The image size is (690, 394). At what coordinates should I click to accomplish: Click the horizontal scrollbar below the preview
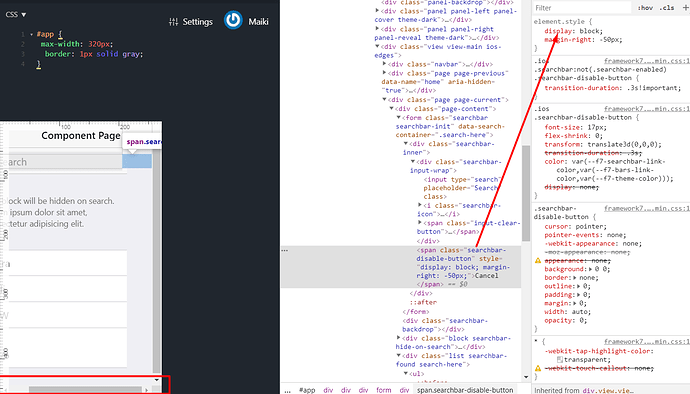point(85,390)
